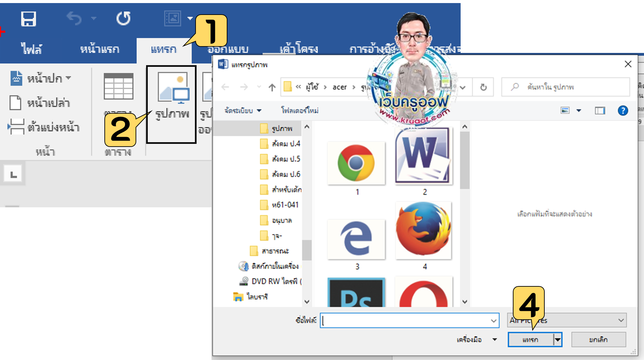This screenshot has width=644, height=360.
Task: Click the up arrow to parent folder
Action: [272, 88]
